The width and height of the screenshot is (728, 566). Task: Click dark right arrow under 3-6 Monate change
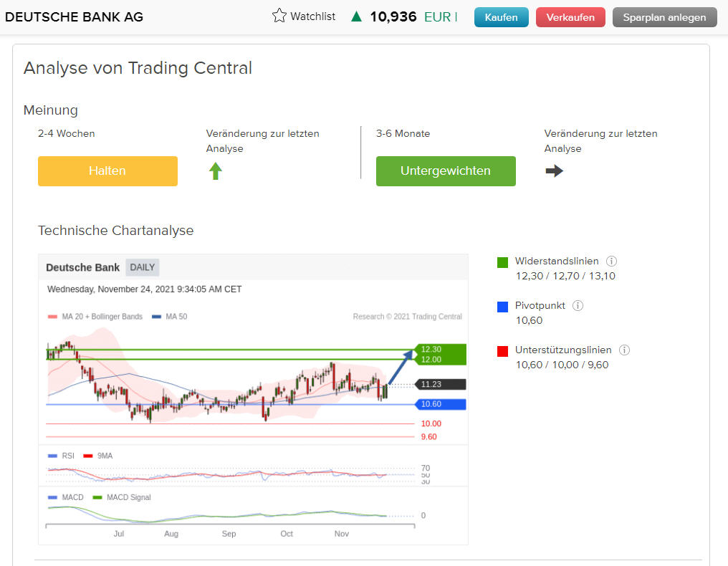coord(555,171)
